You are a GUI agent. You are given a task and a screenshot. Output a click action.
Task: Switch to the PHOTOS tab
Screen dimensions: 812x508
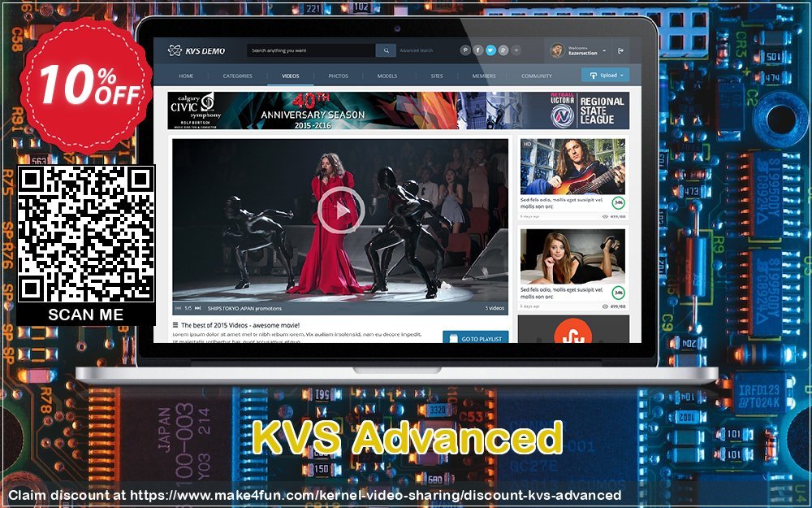click(x=338, y=76)
